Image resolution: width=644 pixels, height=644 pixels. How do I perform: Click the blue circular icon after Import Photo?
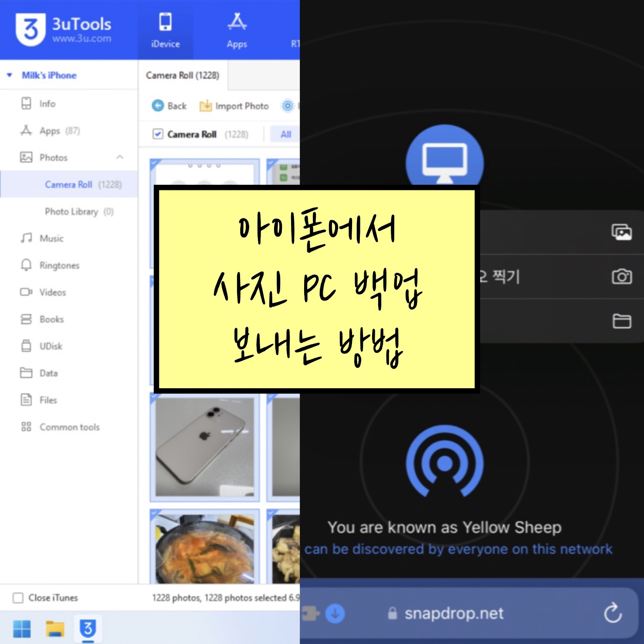point(288,105)
